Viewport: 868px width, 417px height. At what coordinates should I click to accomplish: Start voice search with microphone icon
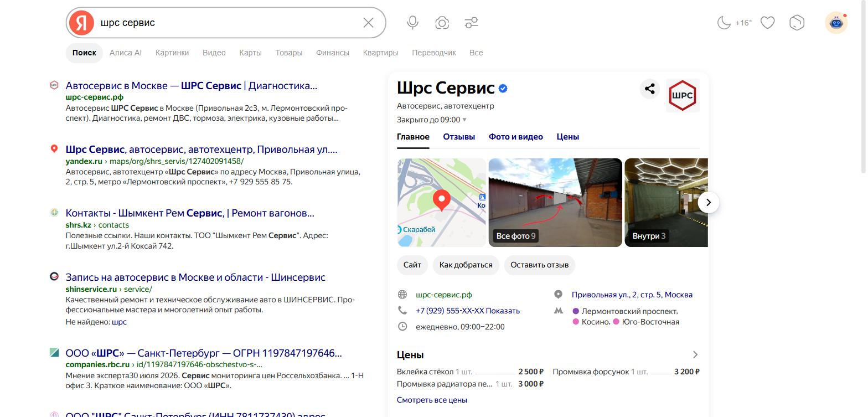click(x=412, y=23)
